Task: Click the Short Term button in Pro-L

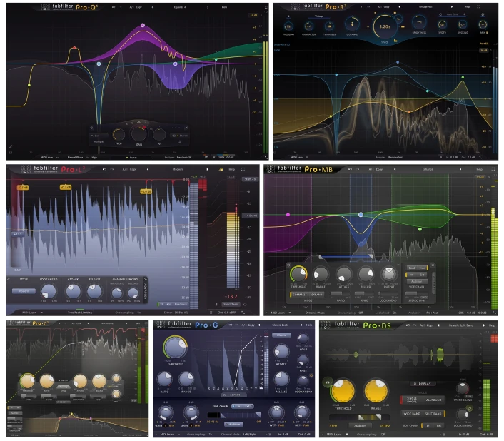Action: [x=231, y=304]
